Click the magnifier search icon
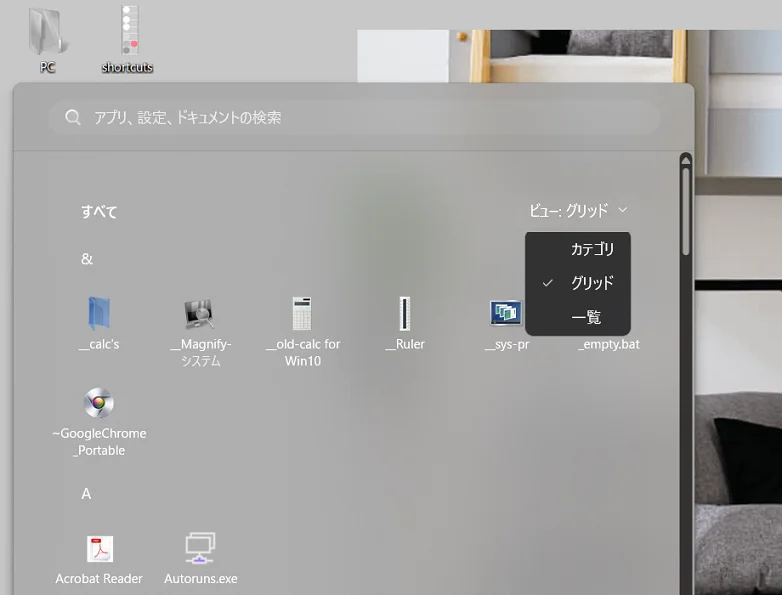 [x=73, y=117]
